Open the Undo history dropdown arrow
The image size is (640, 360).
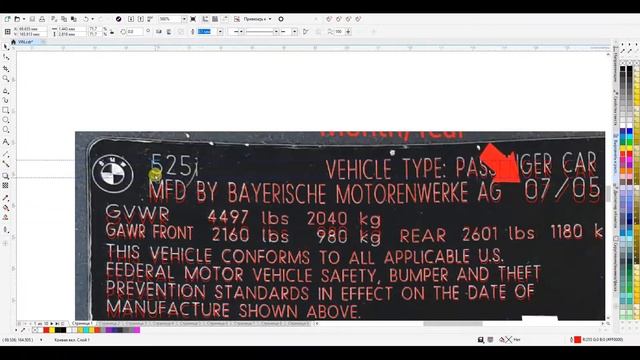click(93, 19)
